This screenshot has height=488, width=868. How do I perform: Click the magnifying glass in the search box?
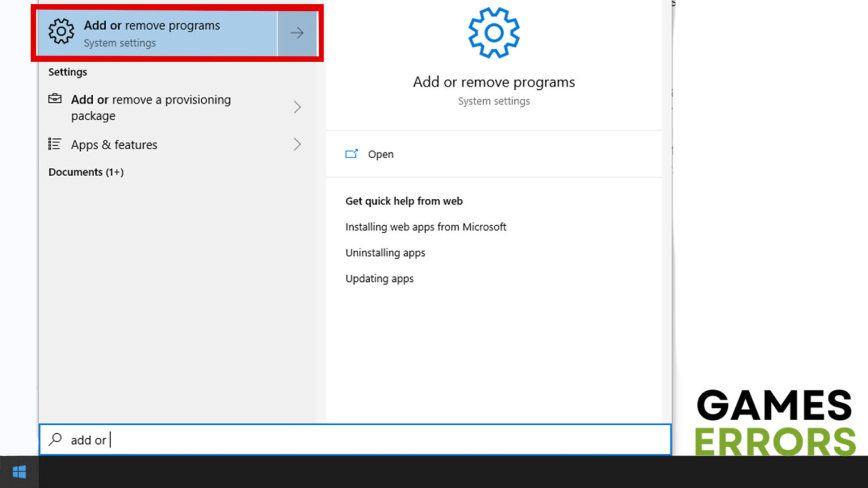click(55, 439)
